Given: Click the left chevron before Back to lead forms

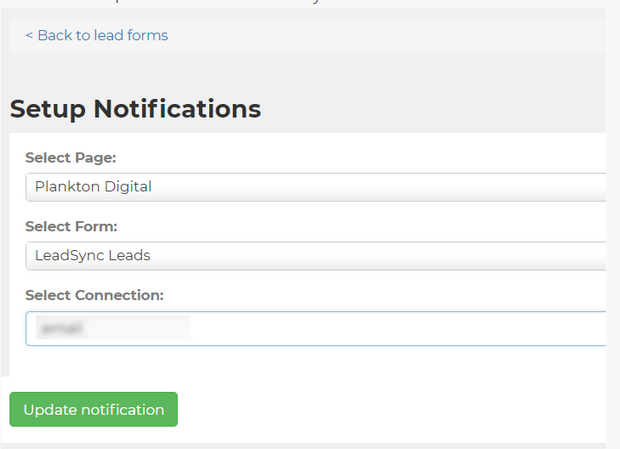Looking at the screenshot, I should pyautogui.click(x=29, y=36).
